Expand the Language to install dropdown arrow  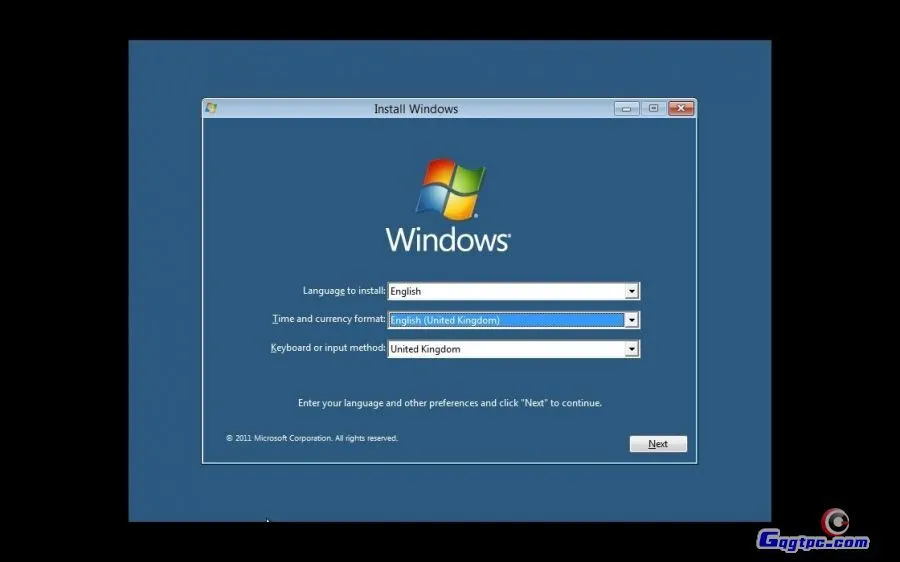click(631, 291)
